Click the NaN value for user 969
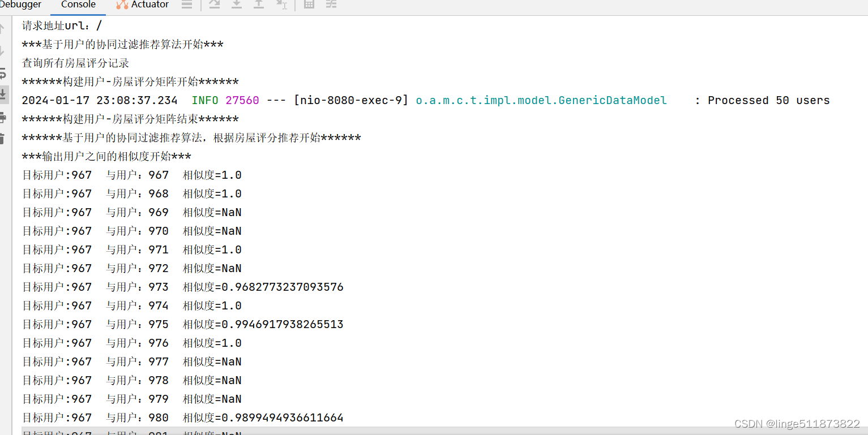 232,213
